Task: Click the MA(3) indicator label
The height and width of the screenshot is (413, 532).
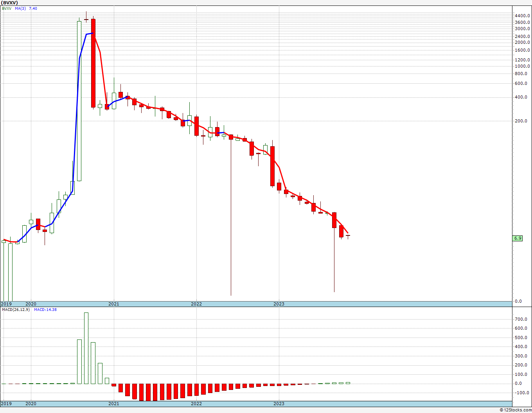Action: click(x=21, y=9)
